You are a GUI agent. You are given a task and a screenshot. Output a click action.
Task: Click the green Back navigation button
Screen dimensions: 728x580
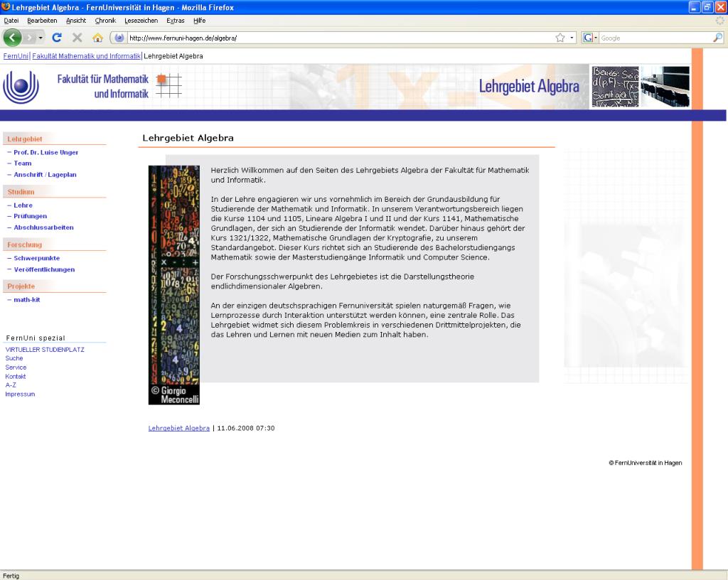(13, 38)
